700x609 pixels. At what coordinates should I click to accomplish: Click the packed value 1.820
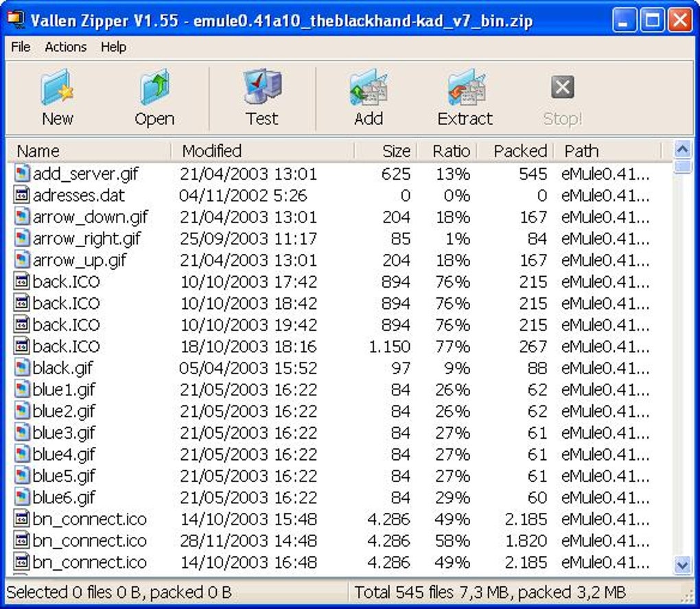pos(526,541)
